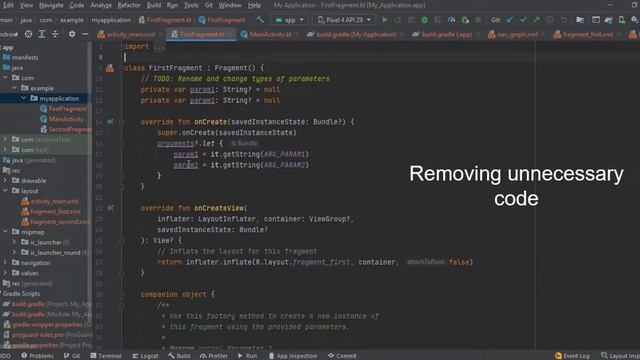Click override gutter icon beside onCreate
Image resolution: width=640 pixels, height=360 pixels.
coord(110,122)
